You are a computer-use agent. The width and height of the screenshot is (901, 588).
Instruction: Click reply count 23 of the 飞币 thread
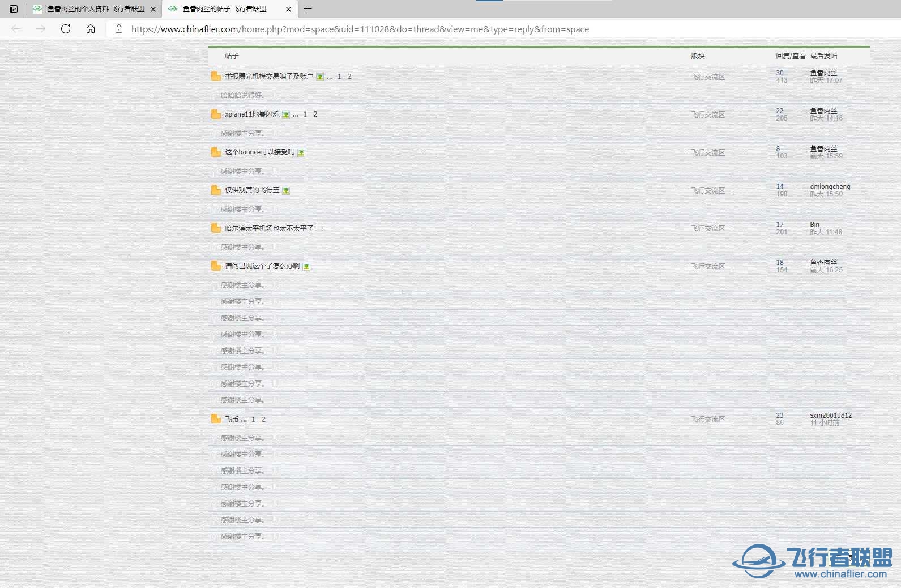[780, 415]
